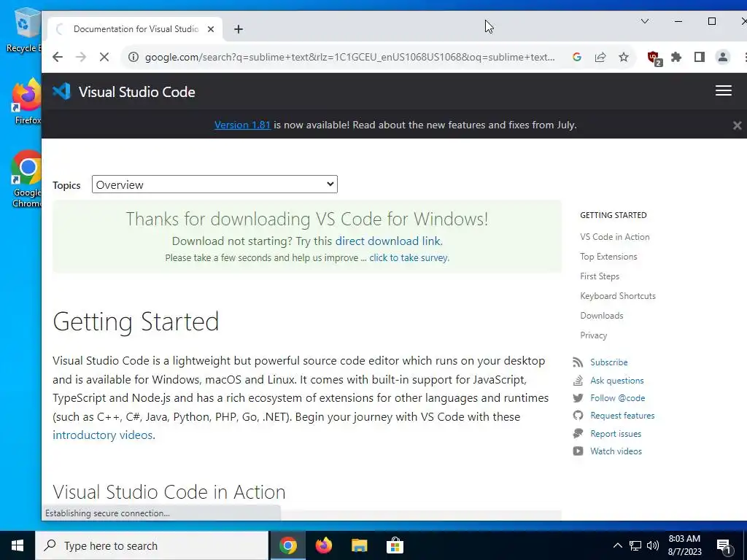This screenshot has height=560, width=747.
Task: Click the Subscribe RSS icon
Action: pos(578,362)
